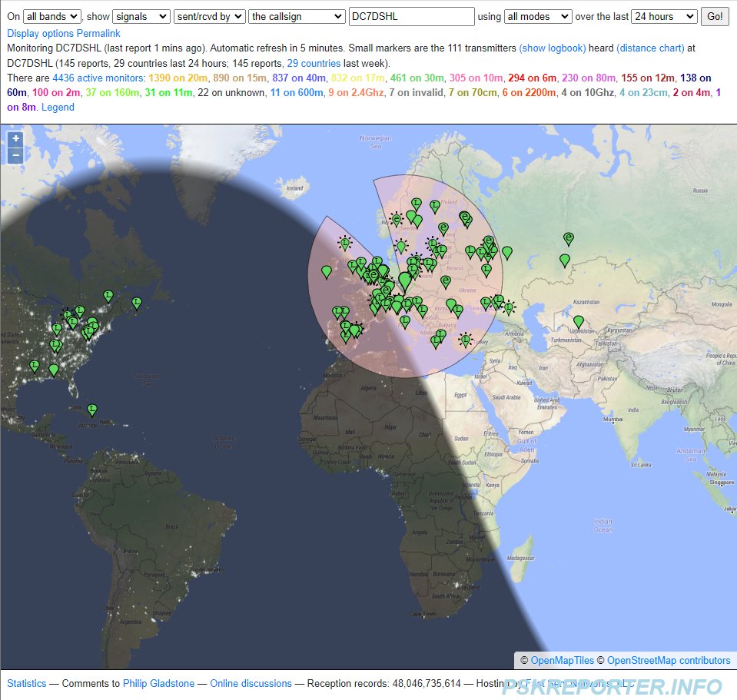Open '4436 active monitors' link

tap(98, 78)
